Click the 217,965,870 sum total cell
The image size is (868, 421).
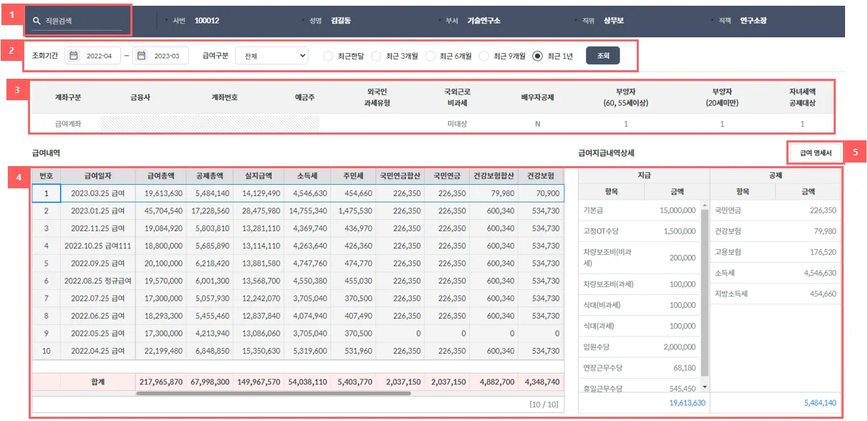161,382
